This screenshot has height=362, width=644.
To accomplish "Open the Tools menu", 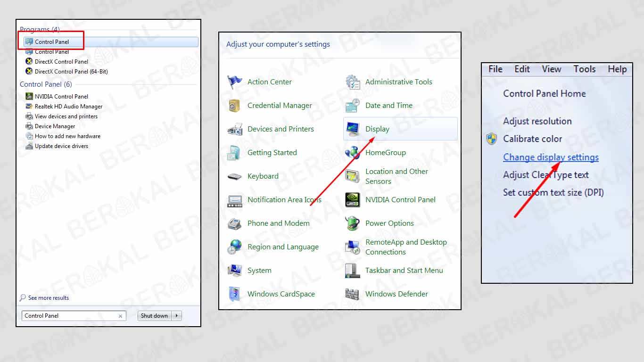I will pos(584,69).
